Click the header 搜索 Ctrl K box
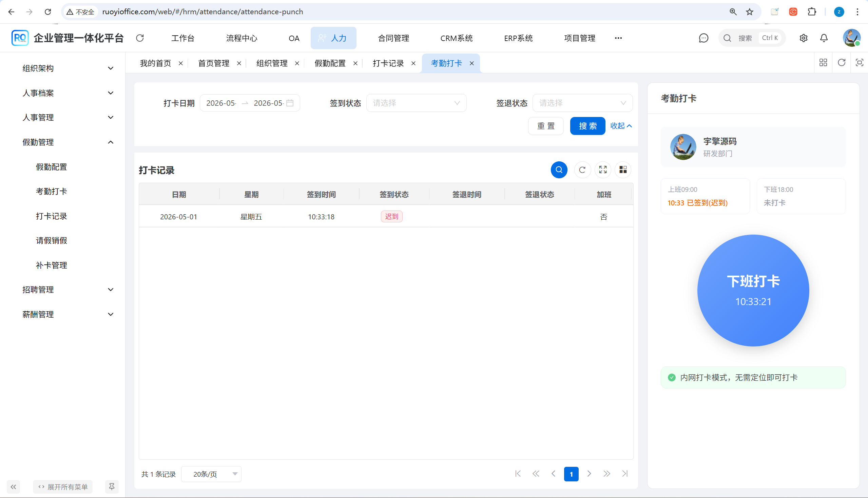 [x=752, y=38]
